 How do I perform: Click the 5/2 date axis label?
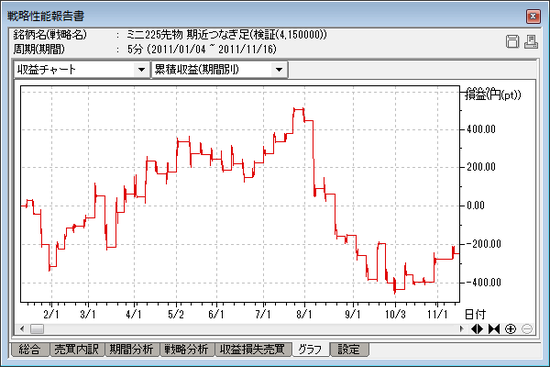pos(176,314)
